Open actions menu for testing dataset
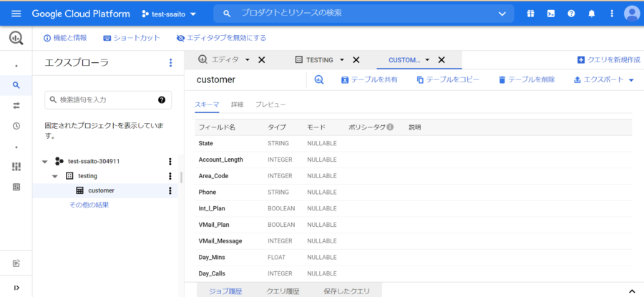 (x=170, y=176)
